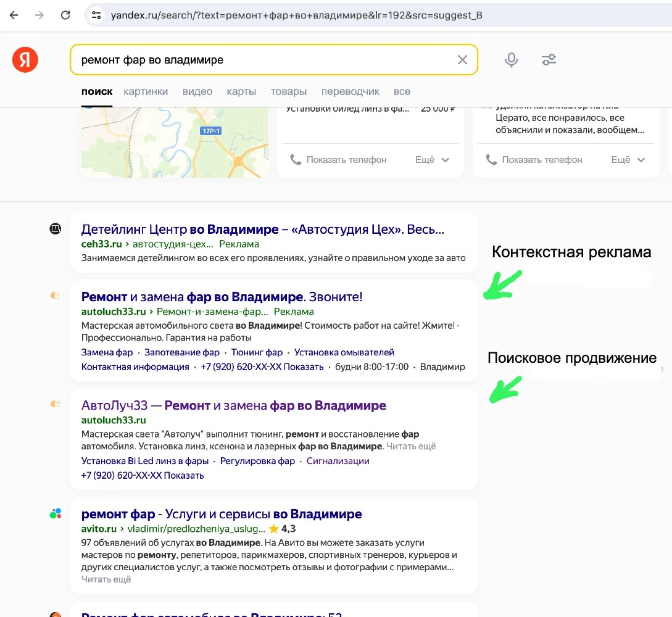Open Запотевание фар sitelink

(181, 352)
